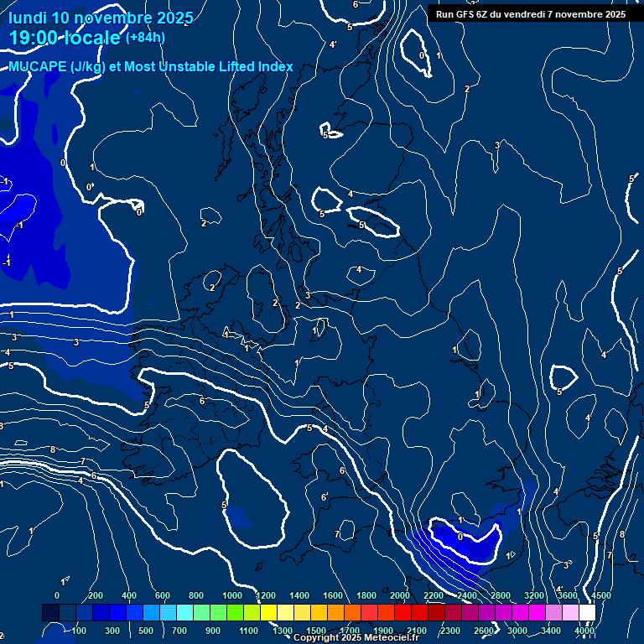Click the '2000' label above the scale
Screen dimensions: 644x644
400,595
